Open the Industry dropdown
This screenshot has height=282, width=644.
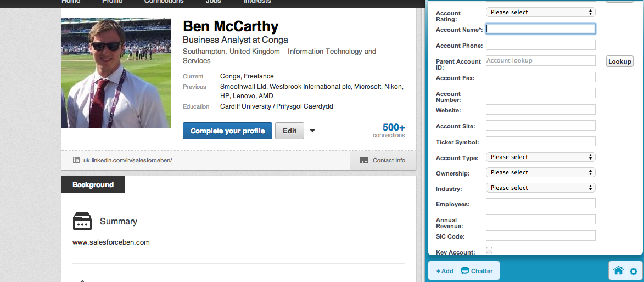click(540, 188)
